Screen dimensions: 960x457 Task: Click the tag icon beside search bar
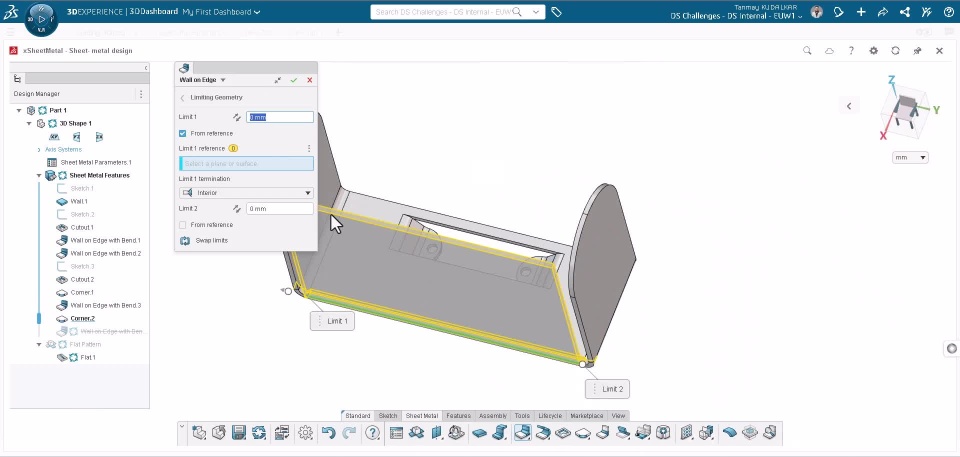(x=556, y=12)
